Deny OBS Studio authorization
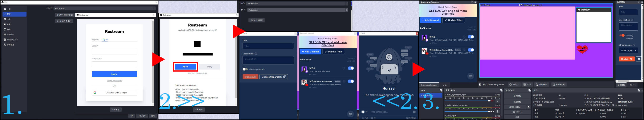This screenshot has width=644, height=120. 210,67
